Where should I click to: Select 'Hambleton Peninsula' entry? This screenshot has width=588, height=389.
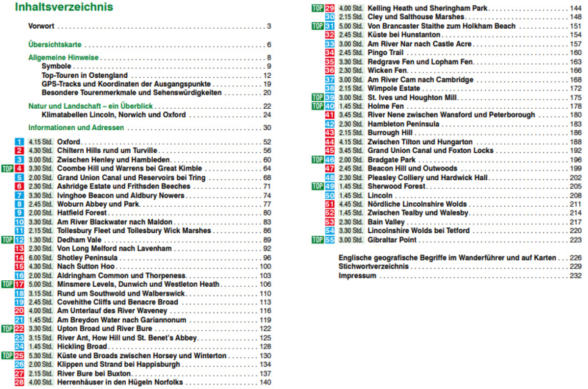pos(404,124)
